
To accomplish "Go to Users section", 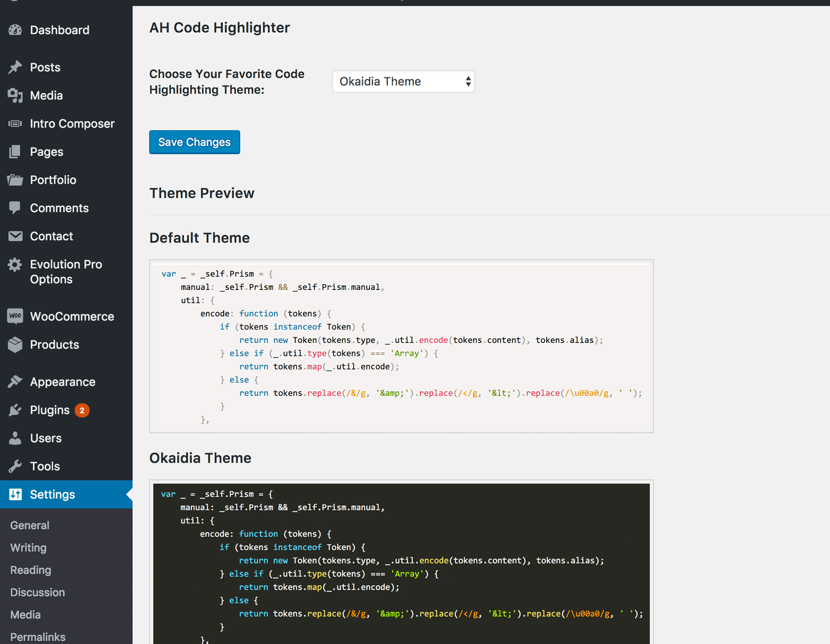I will (x=46, y=438).
